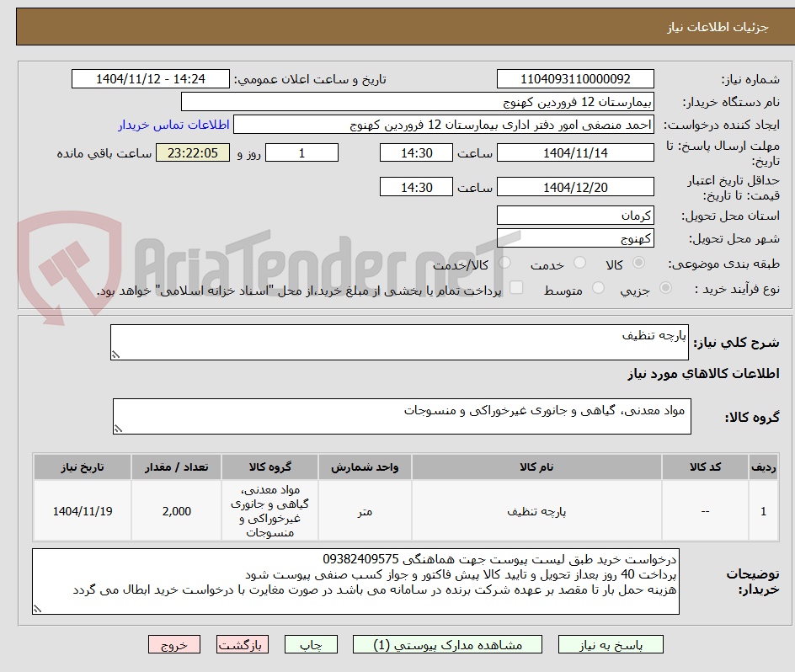
Task: Click the 'نام کالا' column header
Action: pos(536,467)
